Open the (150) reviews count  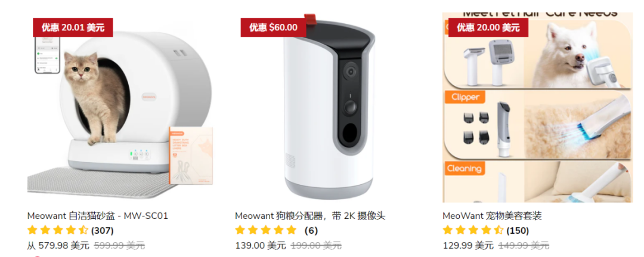click(x=518, y=231)
